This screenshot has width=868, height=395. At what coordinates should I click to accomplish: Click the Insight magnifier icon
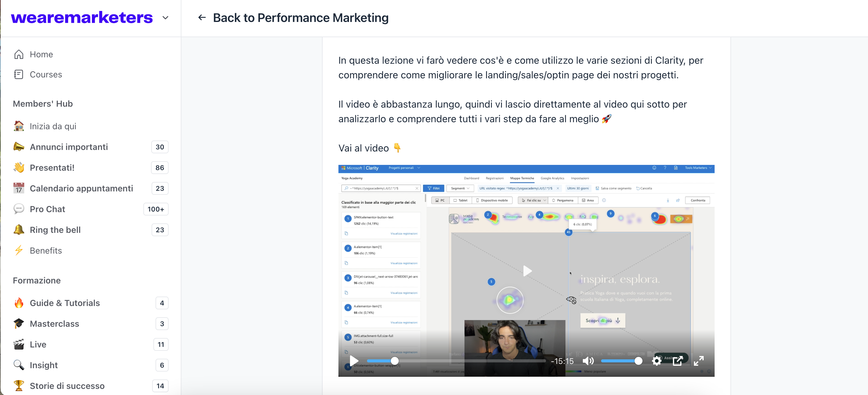coord(19,365)
